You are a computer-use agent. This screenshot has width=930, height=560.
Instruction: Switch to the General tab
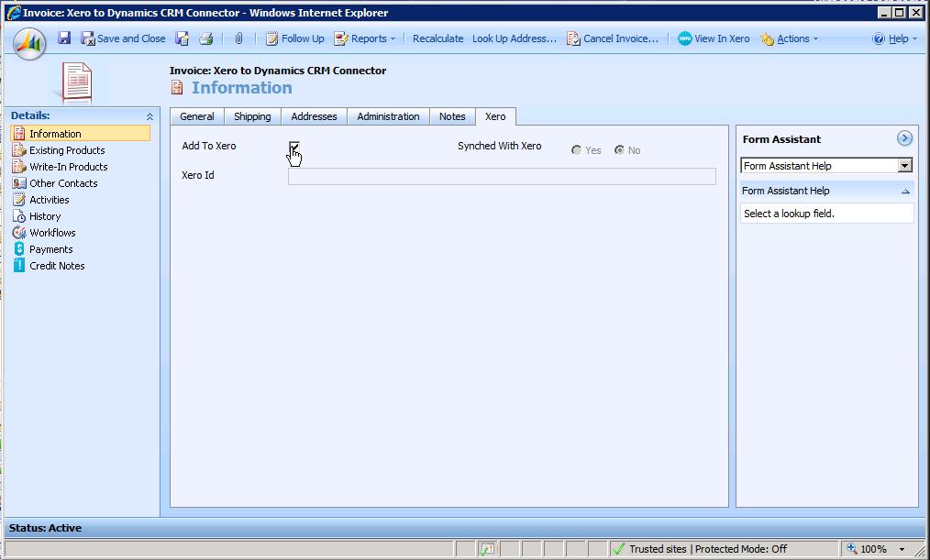pos(197,116)
